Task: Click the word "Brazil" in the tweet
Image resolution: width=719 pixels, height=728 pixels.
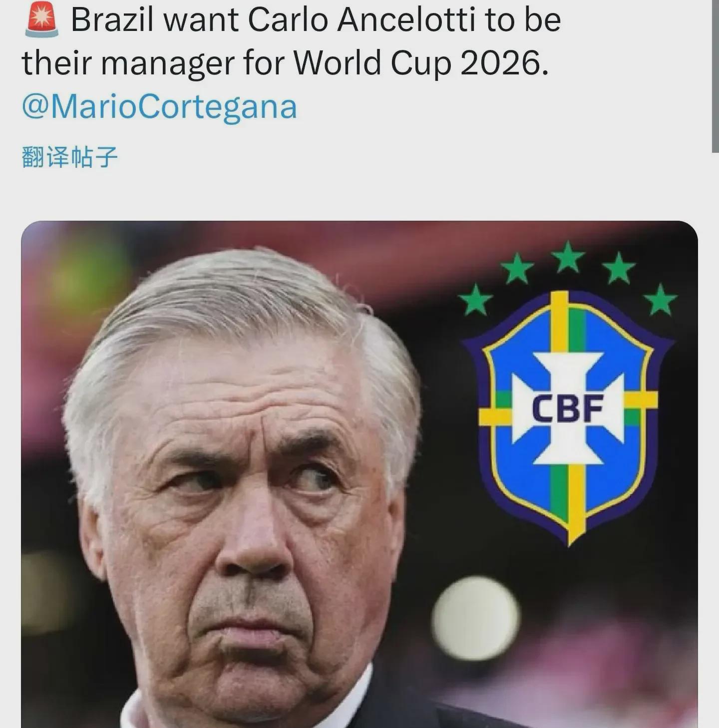Action: pos(114,20)
